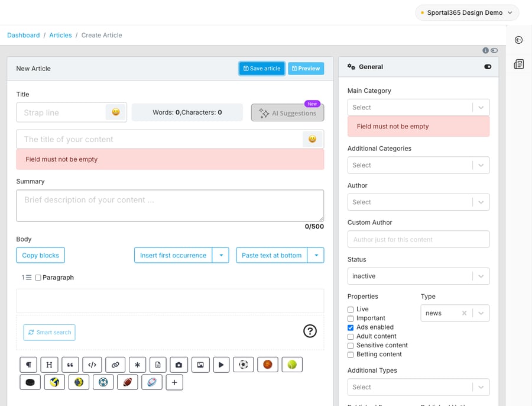Open the Sportal365 Design Demo project menu

[x=467, y=12]
